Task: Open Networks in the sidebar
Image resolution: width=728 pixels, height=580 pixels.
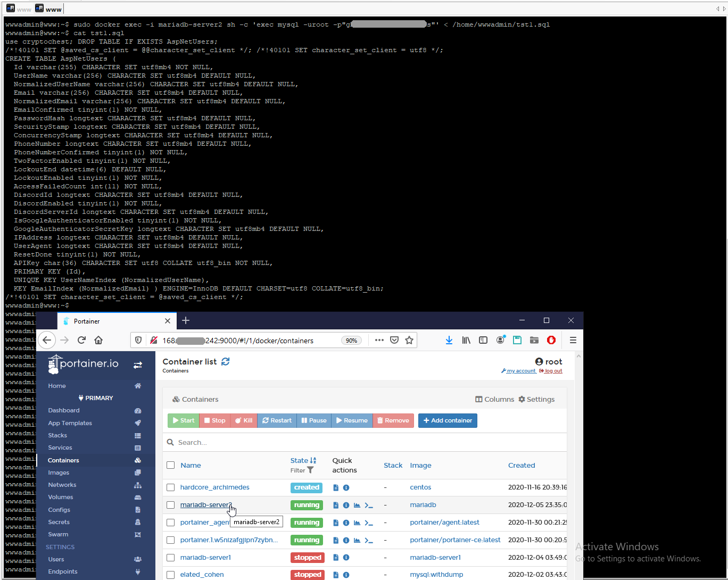Action: [62, 485]
